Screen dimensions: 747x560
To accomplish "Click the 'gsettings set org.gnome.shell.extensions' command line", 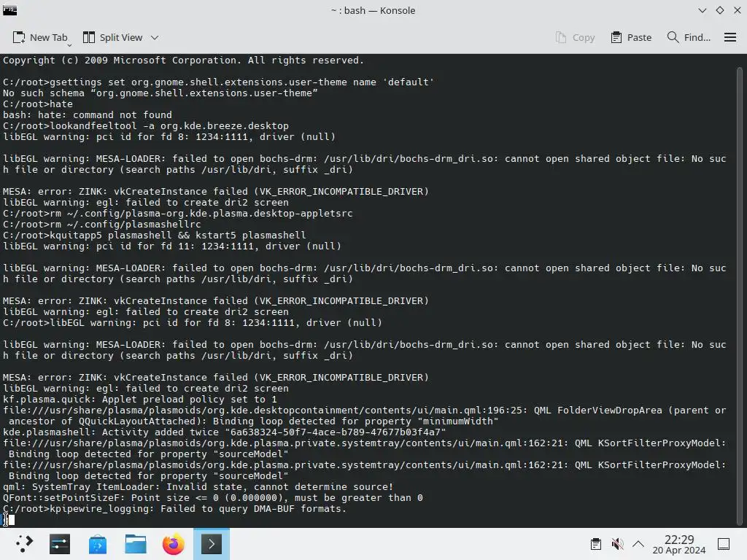I will coord(219,82).
